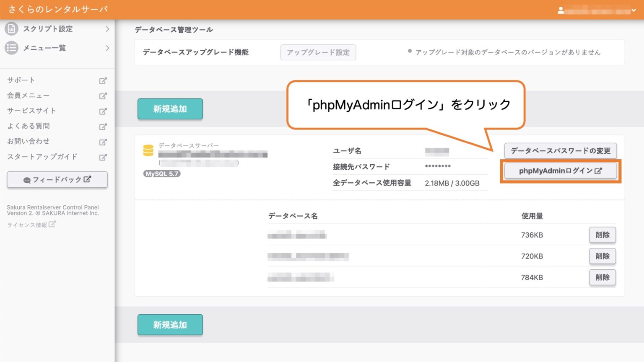The image size is (644, 362).
Task: Expand the スクリプト設定 submenu chevron
Action: tap(108, 29)
